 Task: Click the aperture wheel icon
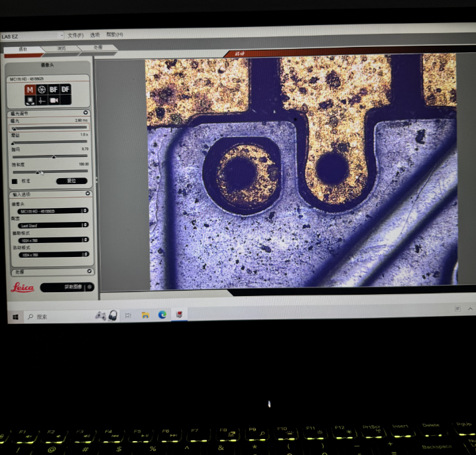click(42, 89)
